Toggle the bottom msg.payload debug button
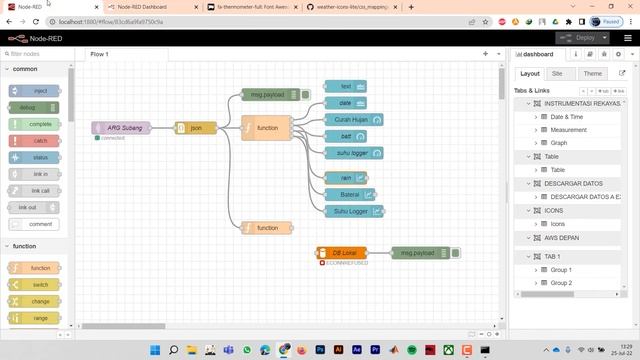The height and width of the screenshot is (360, 640). 456,253
